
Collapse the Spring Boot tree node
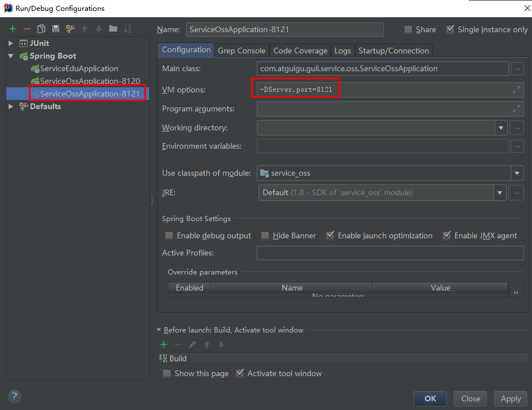tap(11, 56)
